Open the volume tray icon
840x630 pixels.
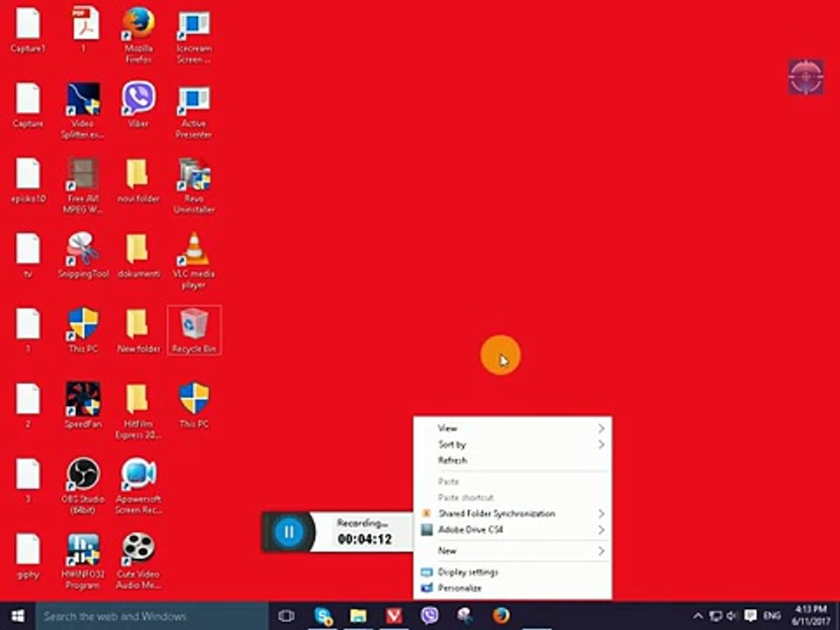(x=731, y=616)
